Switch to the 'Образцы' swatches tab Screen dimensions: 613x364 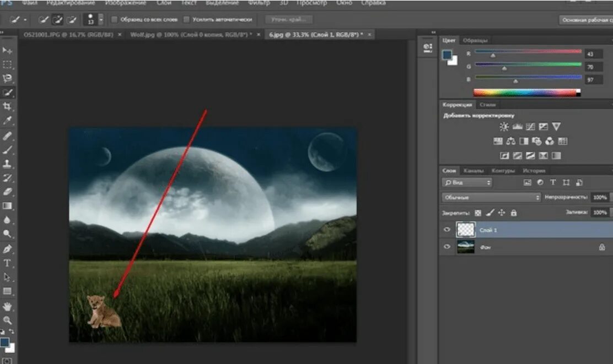pyautogui.click(x=475, y=40)
